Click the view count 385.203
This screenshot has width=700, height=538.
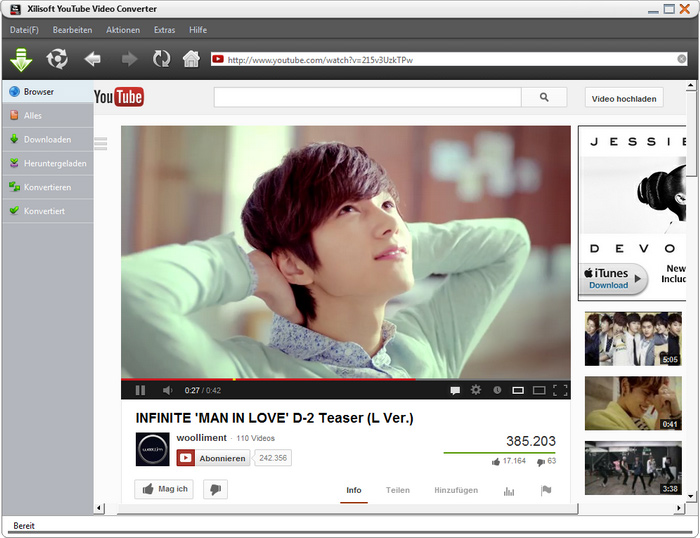[x=531, y=441]
